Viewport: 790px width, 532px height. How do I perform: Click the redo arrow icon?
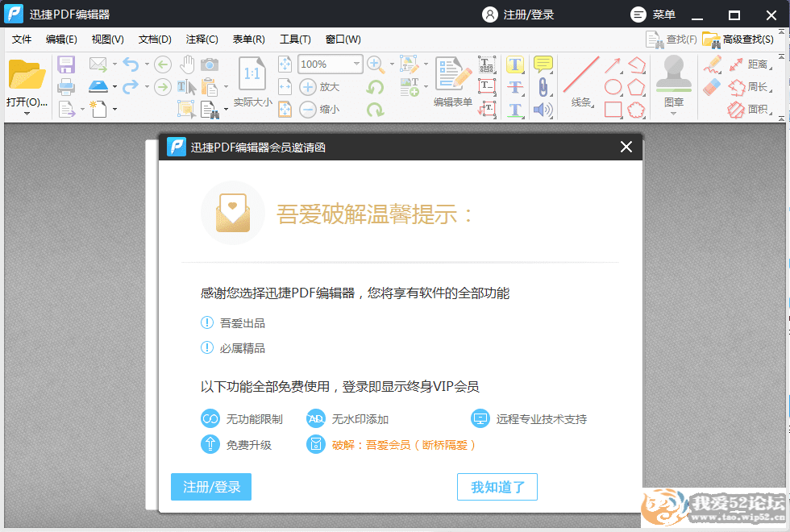[x=131, y=87]
